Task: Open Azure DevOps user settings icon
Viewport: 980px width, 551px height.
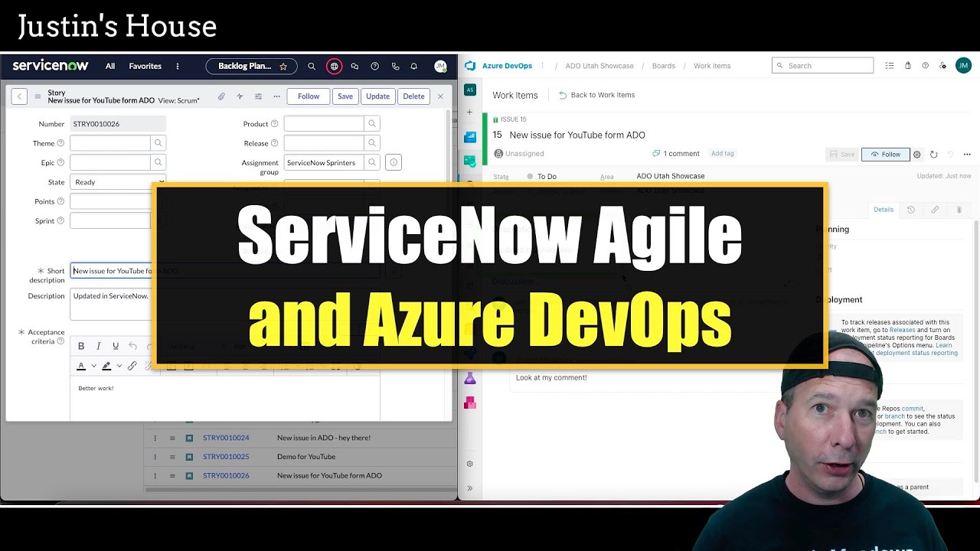Action: pyautogui.click(x=942, y=66)
